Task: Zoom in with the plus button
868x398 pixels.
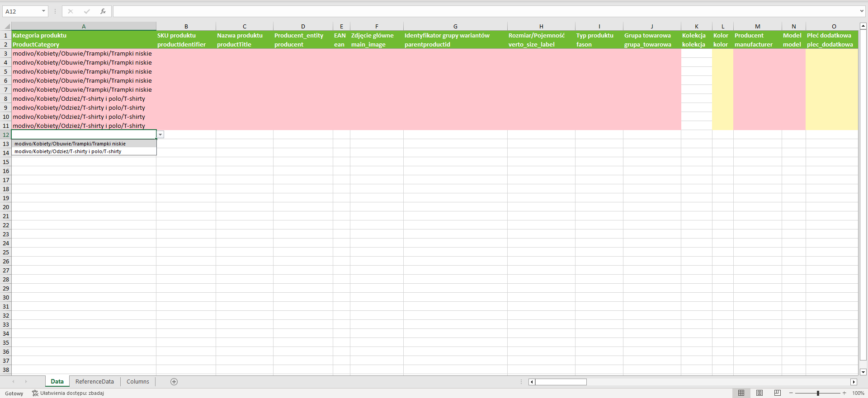Action: [844, 393]
